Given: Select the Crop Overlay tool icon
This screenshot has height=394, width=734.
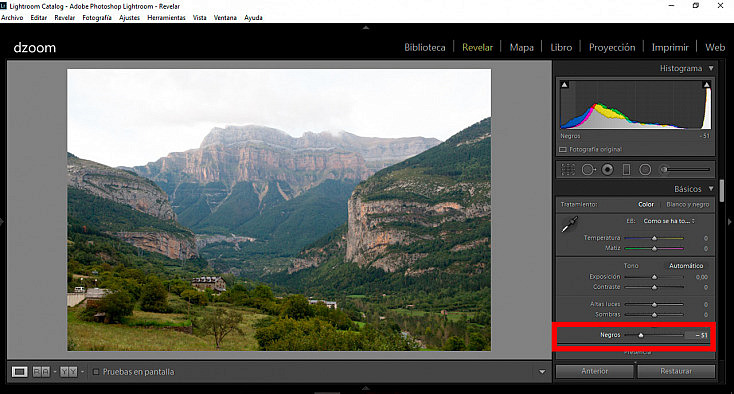Looking at the screenshot, I should (568, 169).
